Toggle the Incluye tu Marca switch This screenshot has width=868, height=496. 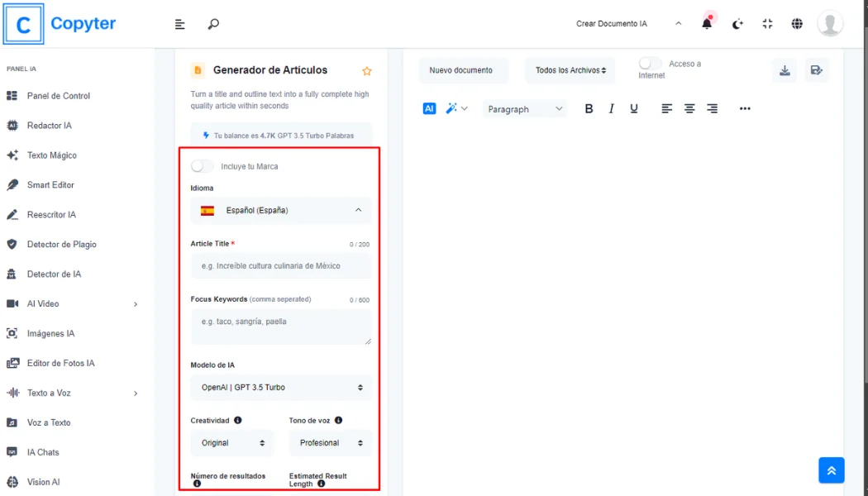(201, 165)
